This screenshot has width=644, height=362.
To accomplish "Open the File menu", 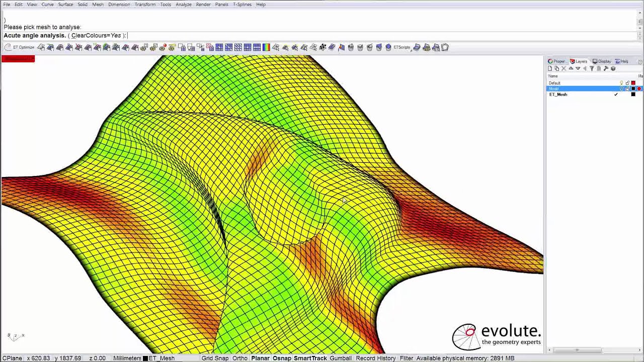I will 7,5.
